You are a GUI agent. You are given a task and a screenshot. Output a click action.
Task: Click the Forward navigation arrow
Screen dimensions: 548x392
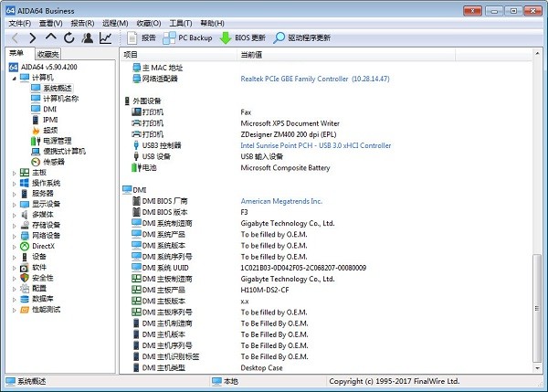tap(32, 38)
